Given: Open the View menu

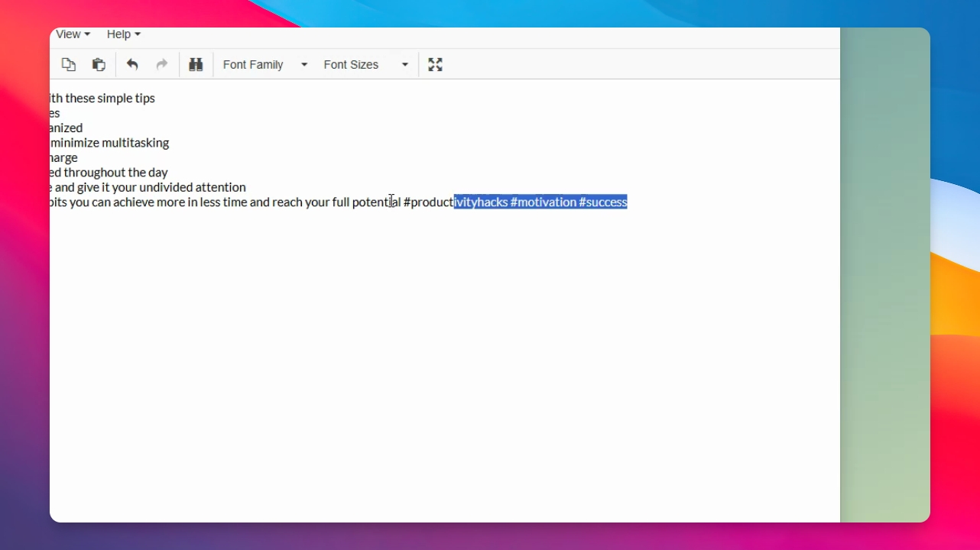Looking at the screenshot, I should pos(73,34).
